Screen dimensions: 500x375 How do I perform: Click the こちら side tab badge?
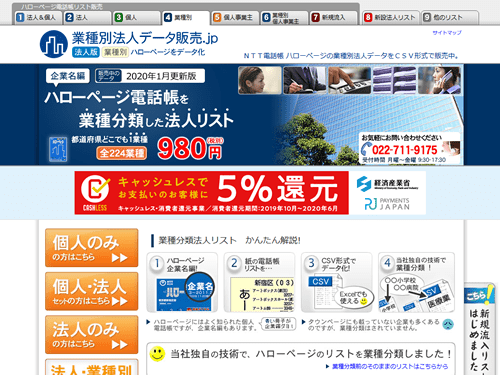(479, 295)
